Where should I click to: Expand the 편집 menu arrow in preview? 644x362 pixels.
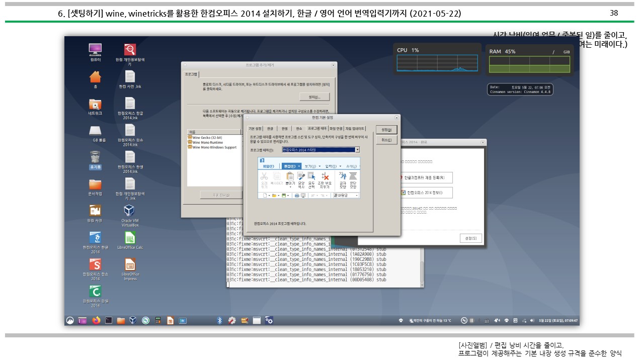299,166
